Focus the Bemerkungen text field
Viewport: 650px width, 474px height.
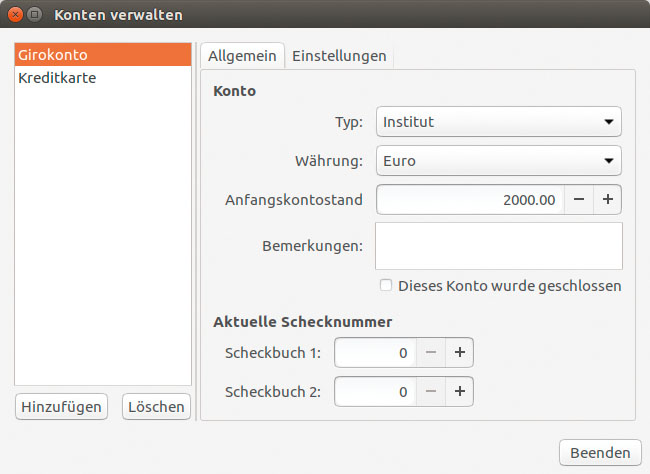click(498, 246)
